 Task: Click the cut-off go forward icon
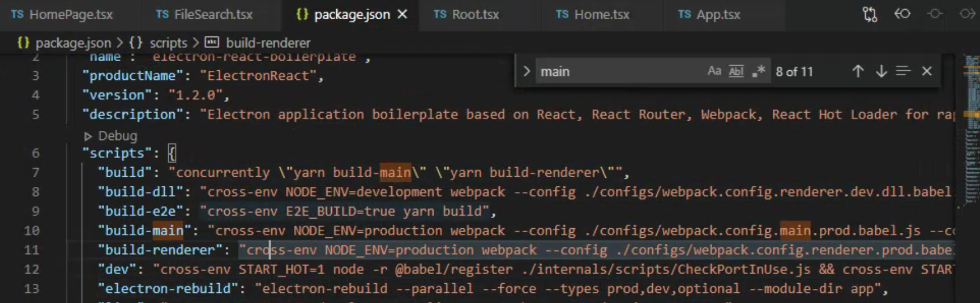968,14
